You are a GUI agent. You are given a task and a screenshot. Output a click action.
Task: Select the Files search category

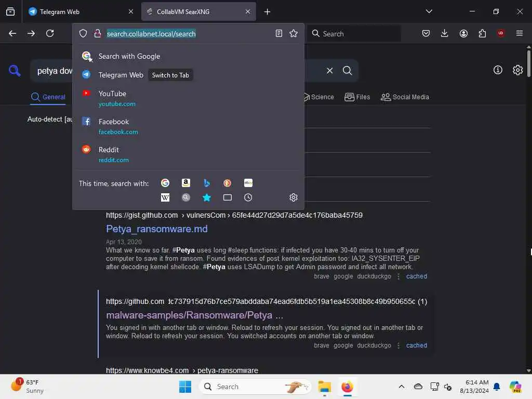point(357,97)
